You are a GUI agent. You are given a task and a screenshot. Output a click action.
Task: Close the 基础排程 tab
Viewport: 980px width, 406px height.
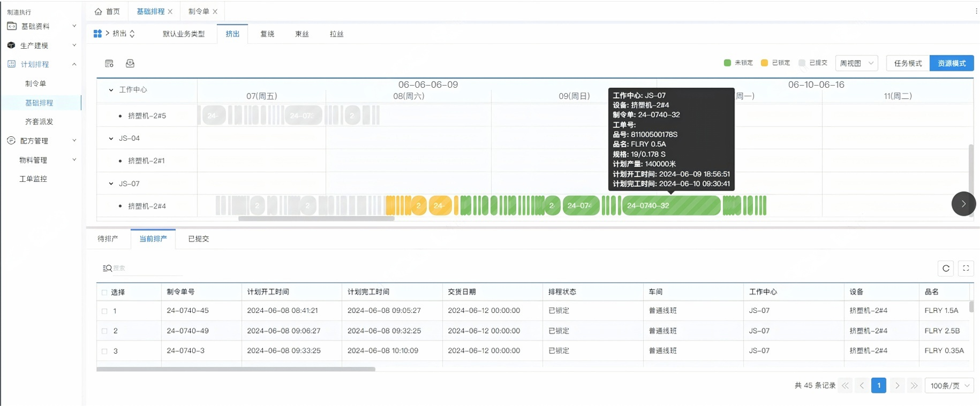coord(170,11)
